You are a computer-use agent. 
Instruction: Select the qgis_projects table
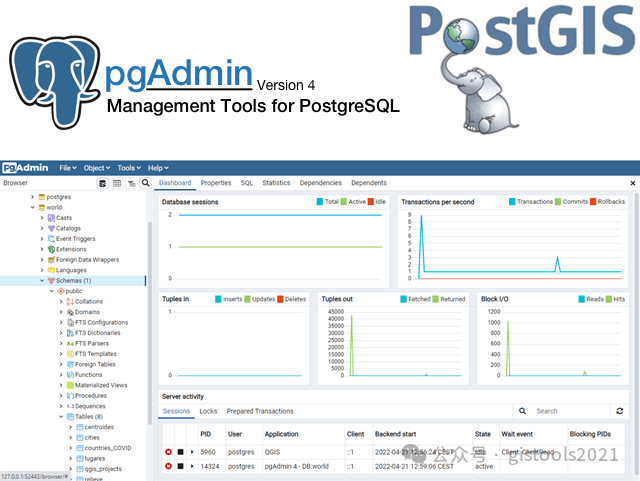(x=103, y=469)
